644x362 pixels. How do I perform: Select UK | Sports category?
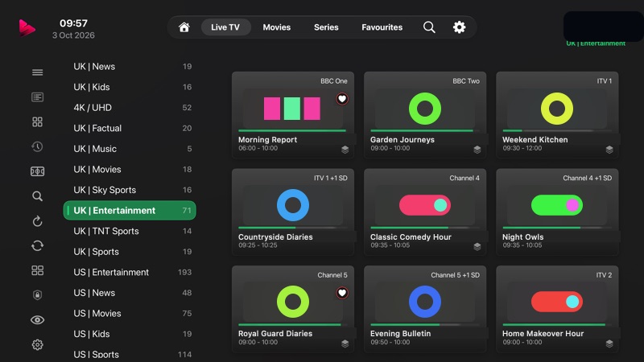click(x=130, y=252)
